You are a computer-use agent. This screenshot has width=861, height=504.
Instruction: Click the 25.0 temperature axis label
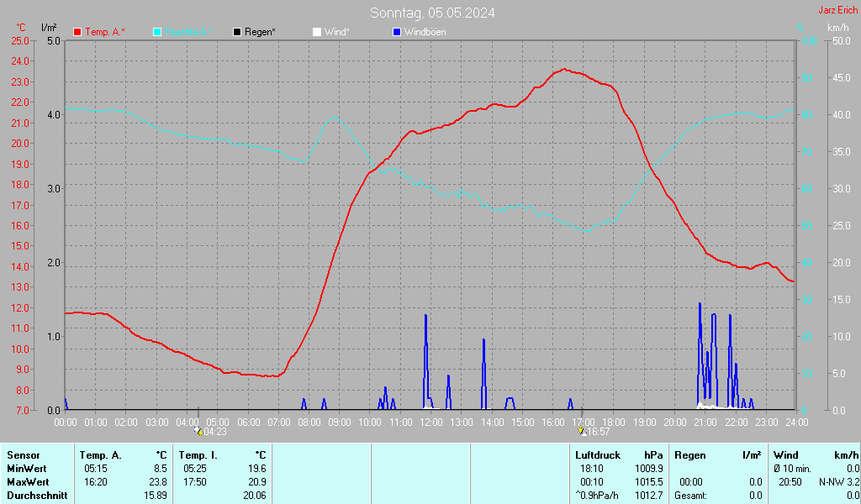coord(20,41)
